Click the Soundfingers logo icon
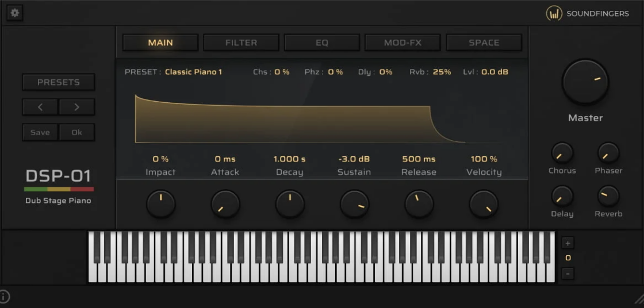This screenshot has height=308, width=644. pyautogui.click(x=554, y=14)
